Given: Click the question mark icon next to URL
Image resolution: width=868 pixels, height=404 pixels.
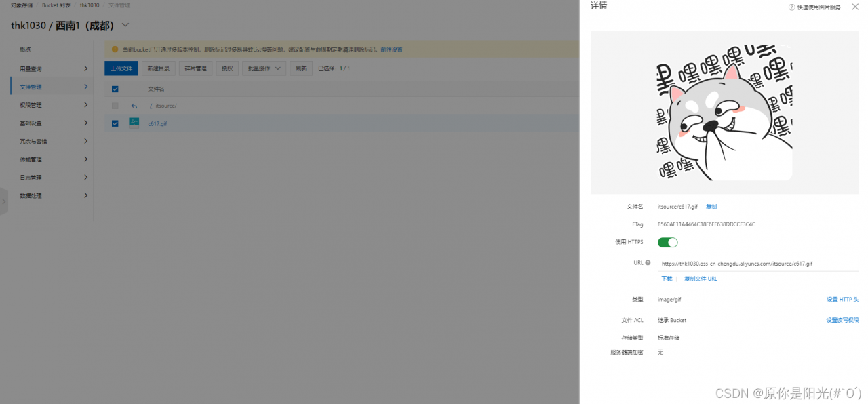Looking at the screenshot, I should 648,263.
